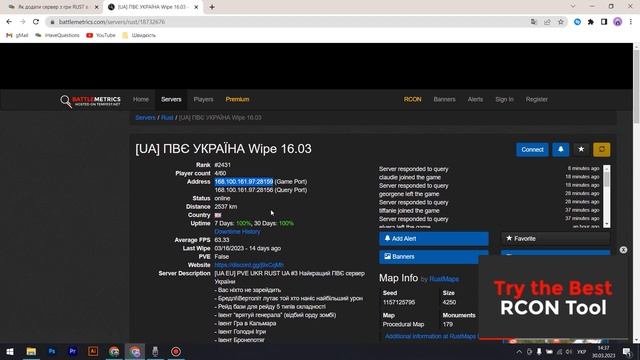
Task: Click the translate page icon in address bar
Action: (534, 22)
